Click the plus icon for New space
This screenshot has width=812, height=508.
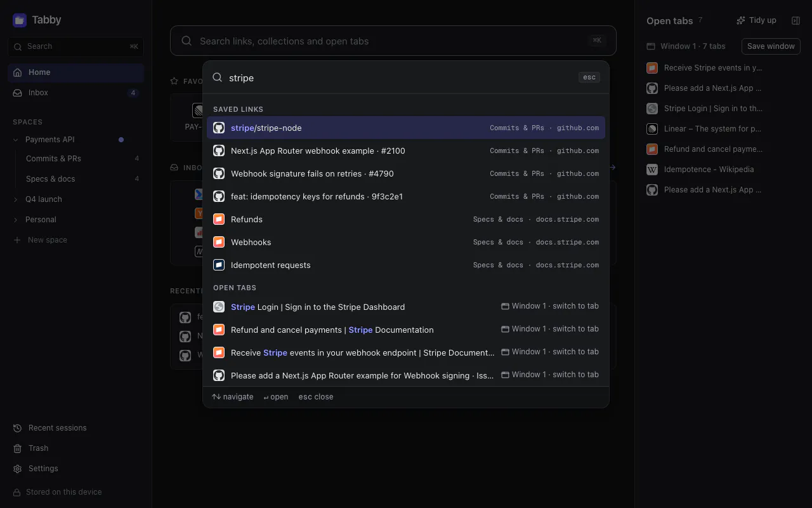click(17, 240)
